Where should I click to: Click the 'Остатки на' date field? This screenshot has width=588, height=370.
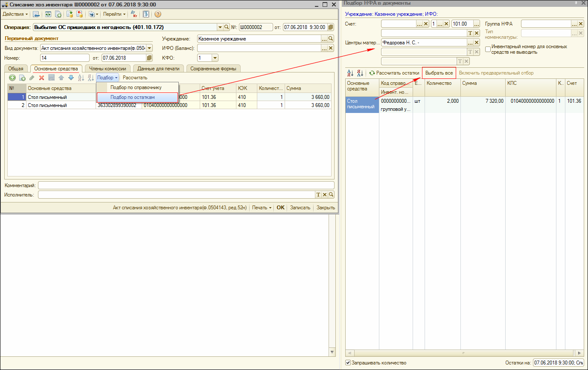[x=558, y=363]
